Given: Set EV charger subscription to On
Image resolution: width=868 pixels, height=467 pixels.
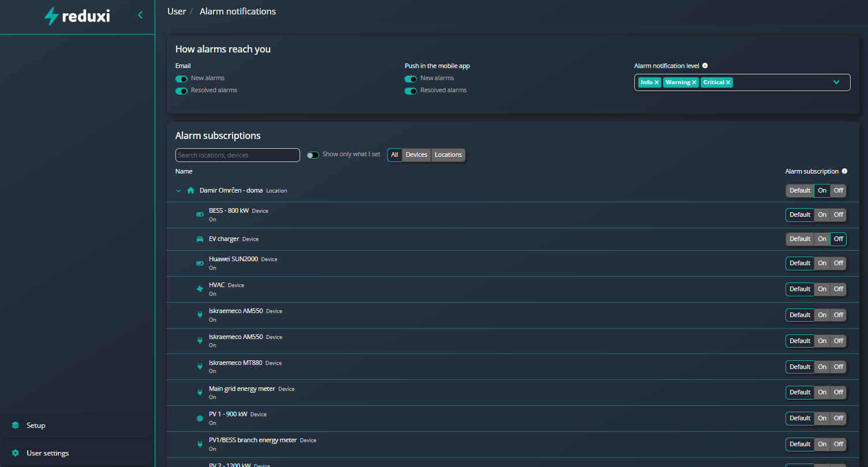Looking at the screenshot, I should [x=822, y=239].
